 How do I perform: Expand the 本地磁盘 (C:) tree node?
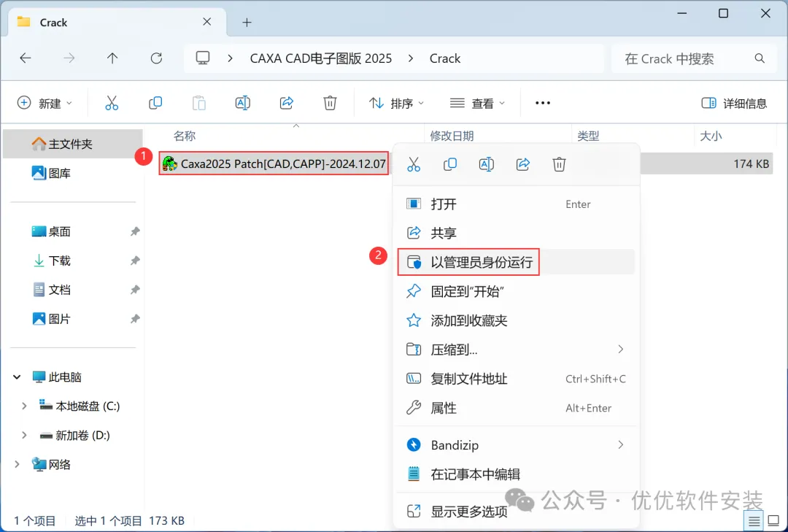click(24, 406)
